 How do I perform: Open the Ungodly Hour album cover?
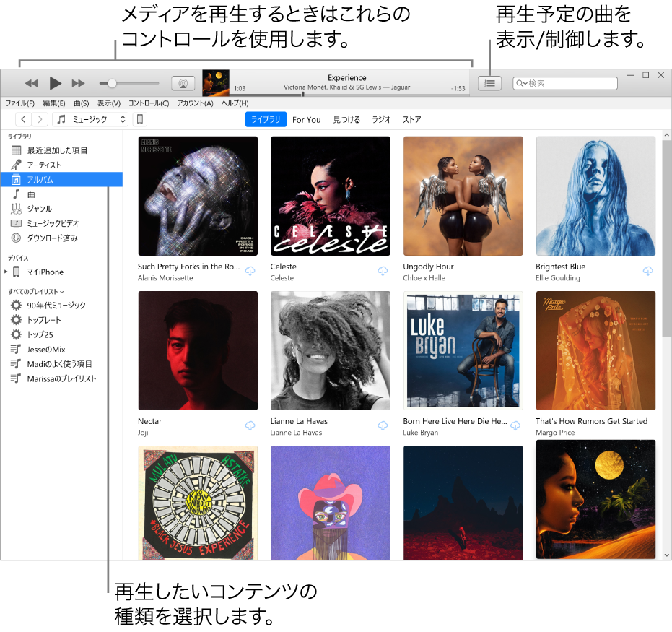(463, 196)
